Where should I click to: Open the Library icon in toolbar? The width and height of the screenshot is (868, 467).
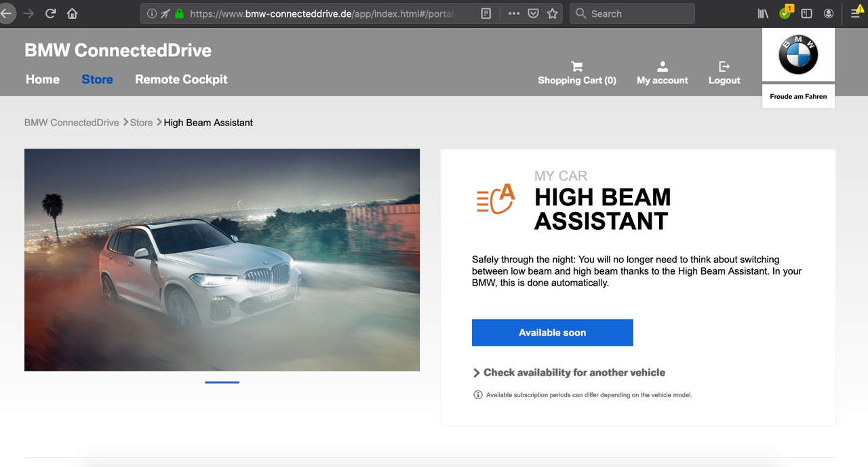point(763,13)
